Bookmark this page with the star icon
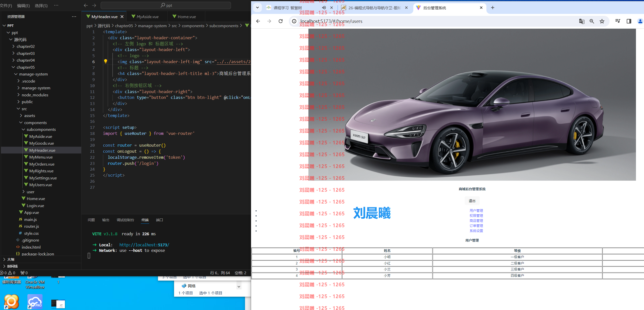The height and width of the screenshot is (310, 644). coord(602,21)
